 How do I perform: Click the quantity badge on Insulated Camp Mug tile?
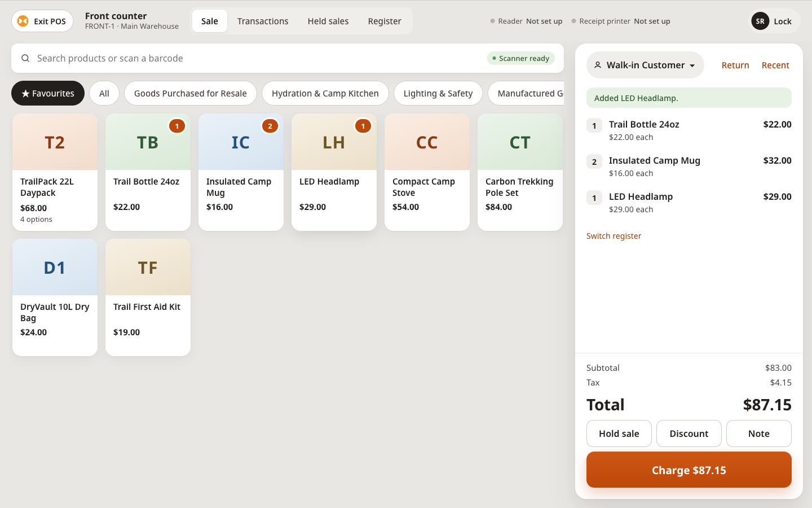click(x=270, y=126)
